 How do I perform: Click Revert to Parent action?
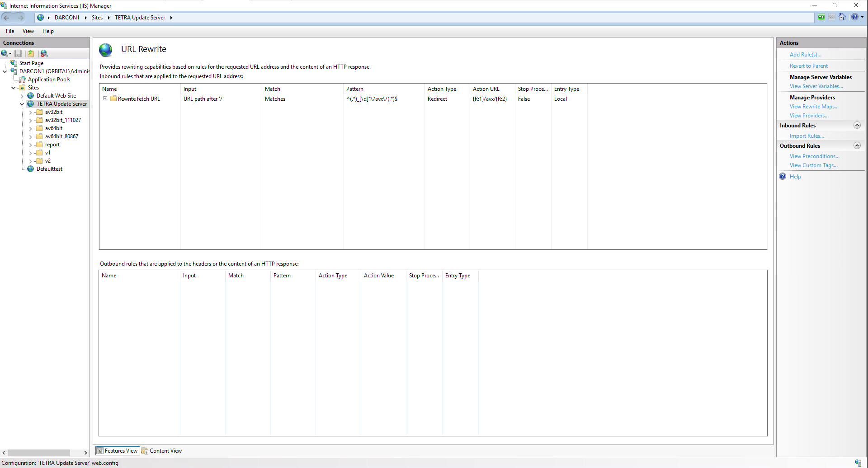click(x=809, y=66)
